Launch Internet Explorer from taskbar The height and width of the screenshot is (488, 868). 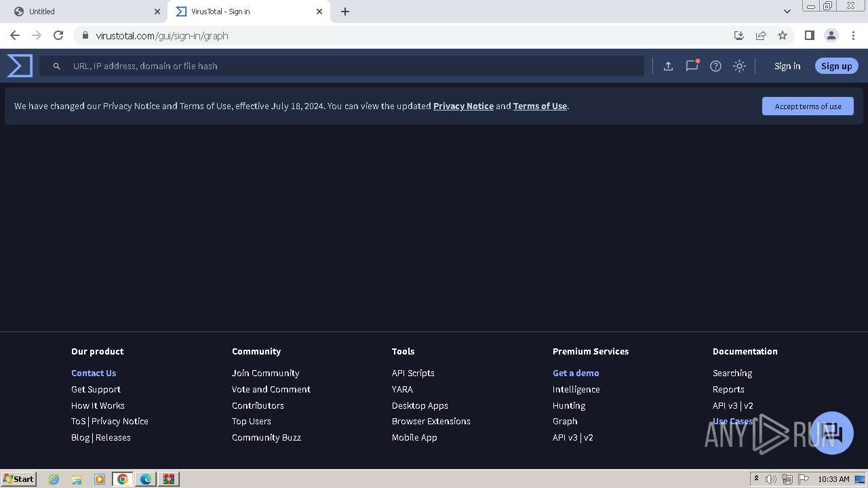click(x=54, y=479)
